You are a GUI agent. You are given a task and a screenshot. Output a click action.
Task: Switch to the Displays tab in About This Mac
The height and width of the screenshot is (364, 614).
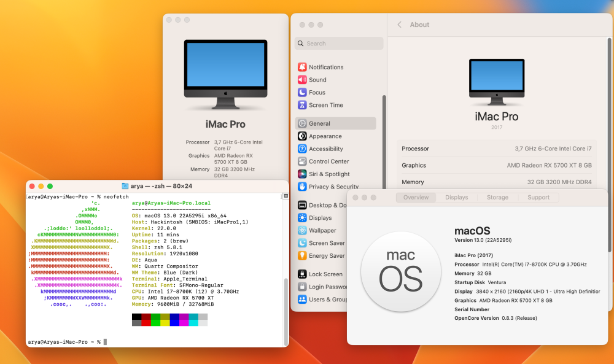(x=457, y=197)
